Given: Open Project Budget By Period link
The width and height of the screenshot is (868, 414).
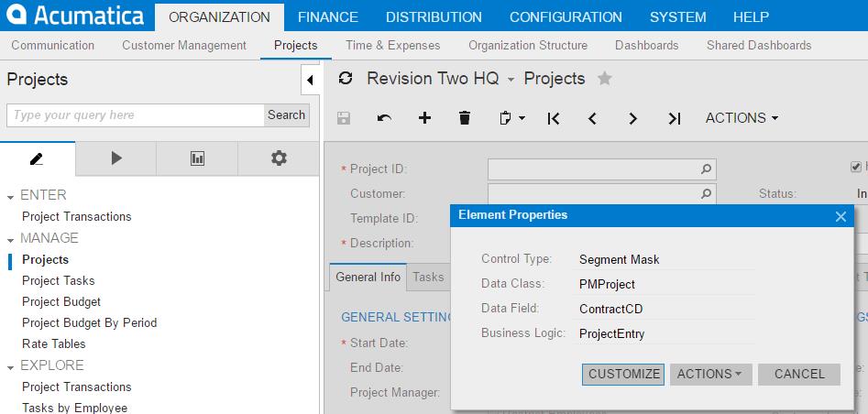Looking at the screenshot, I should [x=89, y=322].
